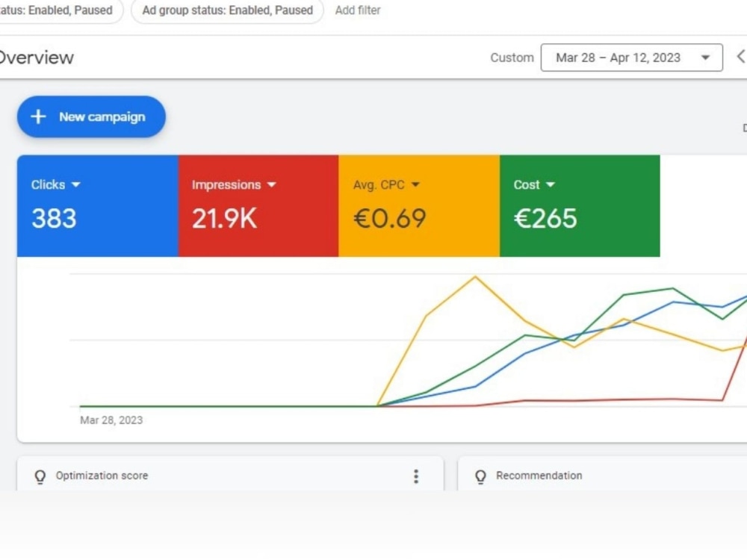Click the Recommendation card title
The height and width of the screenshot is (560, 747).
(539, 475)
